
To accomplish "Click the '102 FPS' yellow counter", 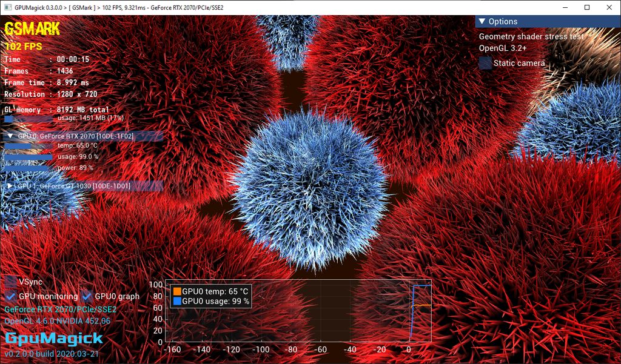I will click(x=24, y=47).
